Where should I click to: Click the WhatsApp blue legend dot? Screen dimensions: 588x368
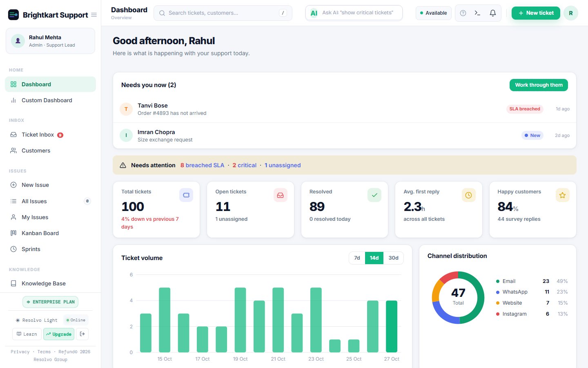tap(498, 292)
